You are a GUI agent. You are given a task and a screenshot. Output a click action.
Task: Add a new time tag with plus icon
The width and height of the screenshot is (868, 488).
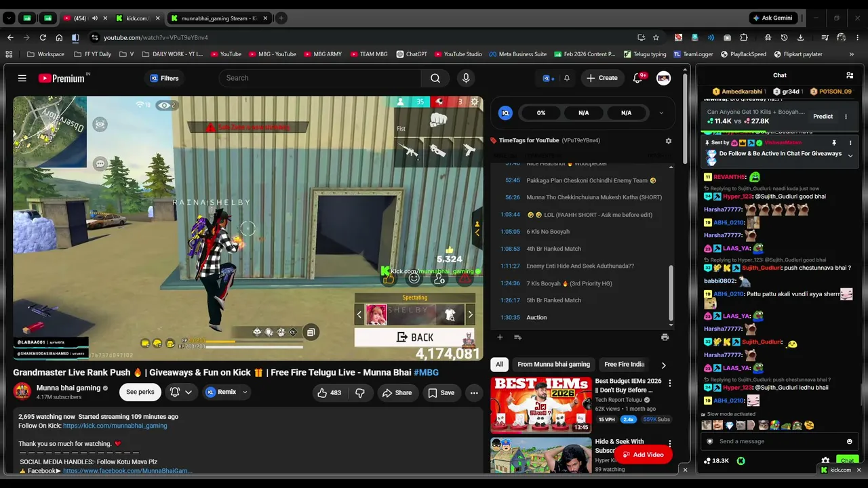pyautogui.click(x=500, y=337)
